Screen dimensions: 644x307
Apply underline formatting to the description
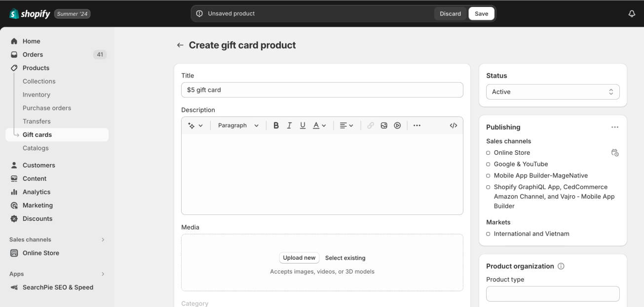(302, 125)
